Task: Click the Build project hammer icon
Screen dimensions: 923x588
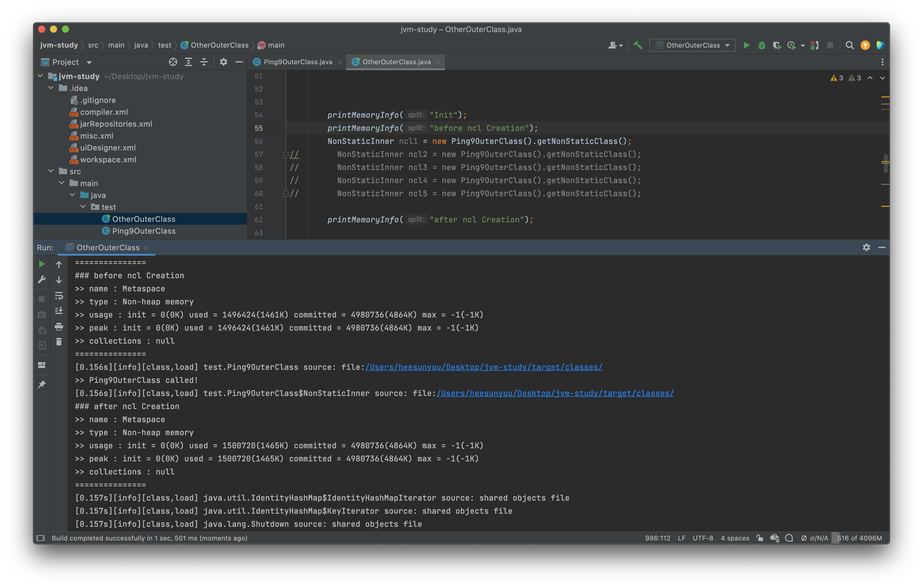Action: tap(638, 45)
